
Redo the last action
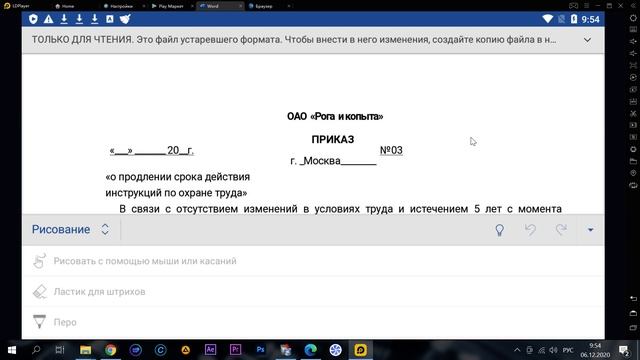click(561, 230)
